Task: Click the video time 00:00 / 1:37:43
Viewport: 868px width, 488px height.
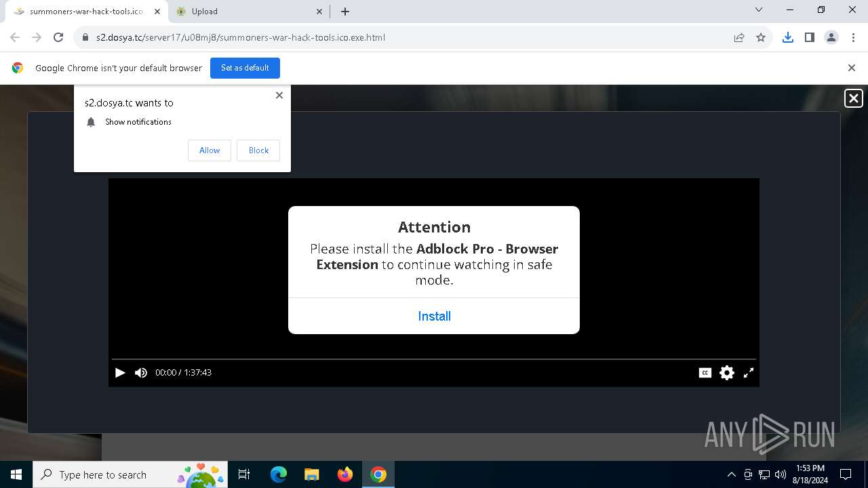Action: pos(183,372)
